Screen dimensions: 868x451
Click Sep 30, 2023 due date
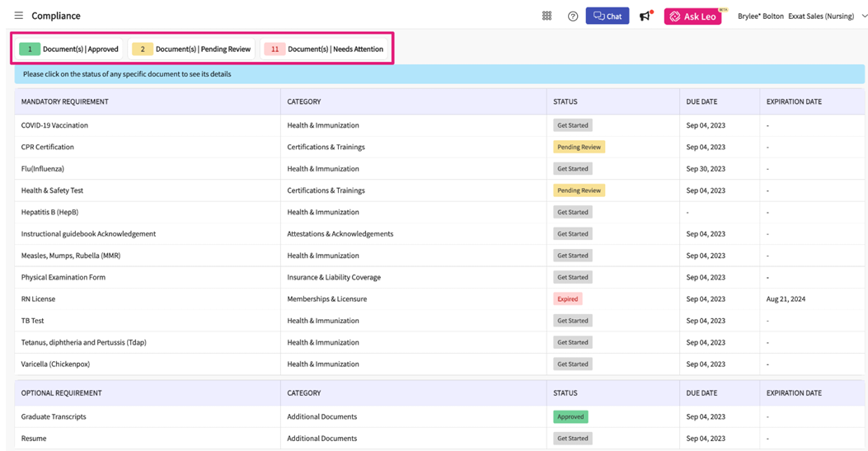tap(706, 169)
